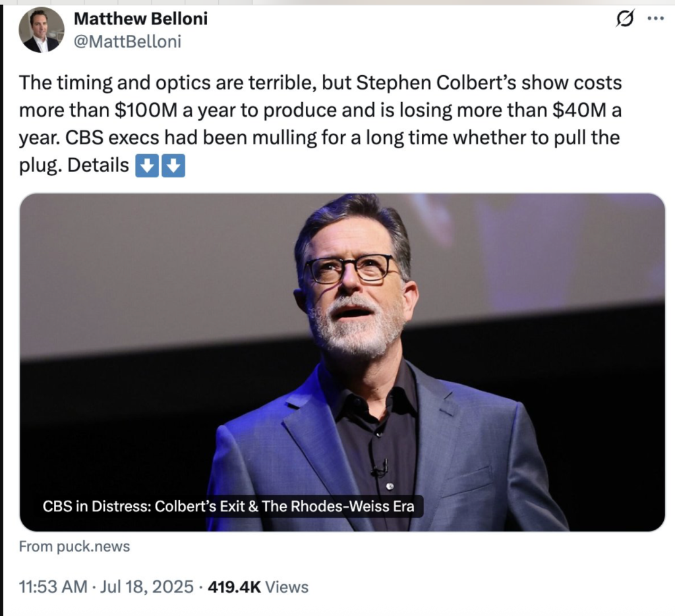Click the "Views" label
Image resolution: width=675 pixels, height=616 pixels.
287,586
